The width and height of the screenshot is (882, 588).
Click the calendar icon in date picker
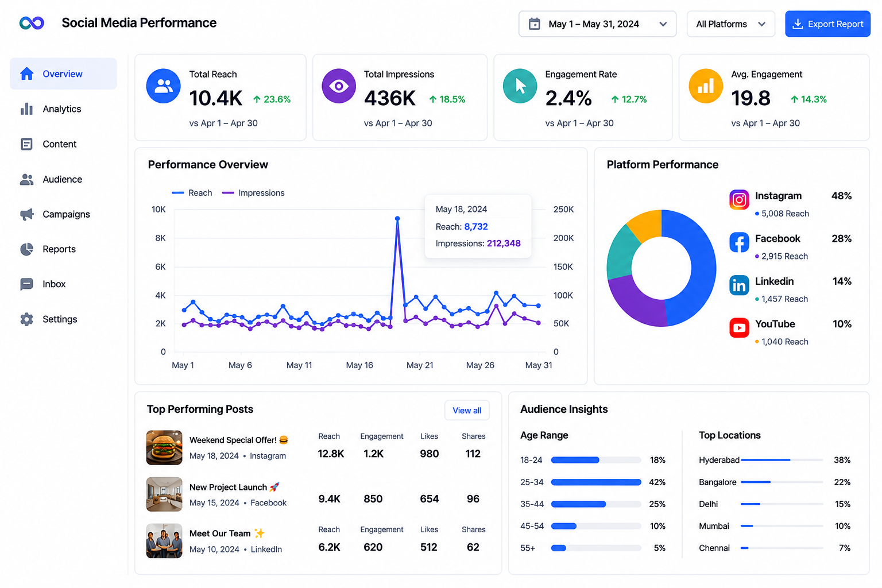pos(534,24)
